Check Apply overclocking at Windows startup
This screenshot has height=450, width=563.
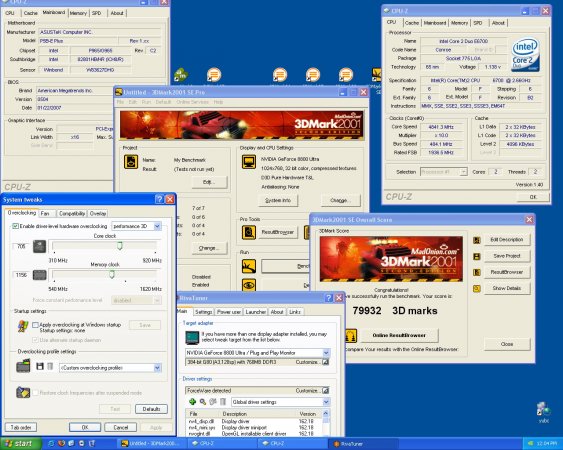(35, 325)
